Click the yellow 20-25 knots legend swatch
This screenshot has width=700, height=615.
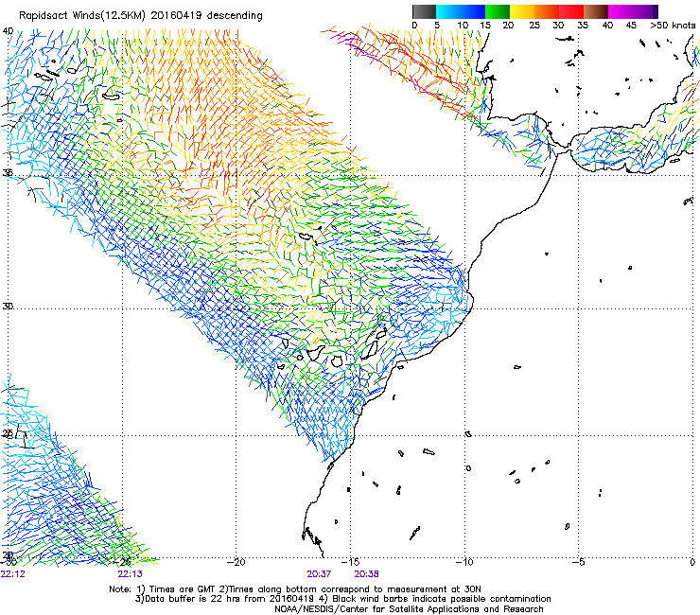[x=522, y=11]
